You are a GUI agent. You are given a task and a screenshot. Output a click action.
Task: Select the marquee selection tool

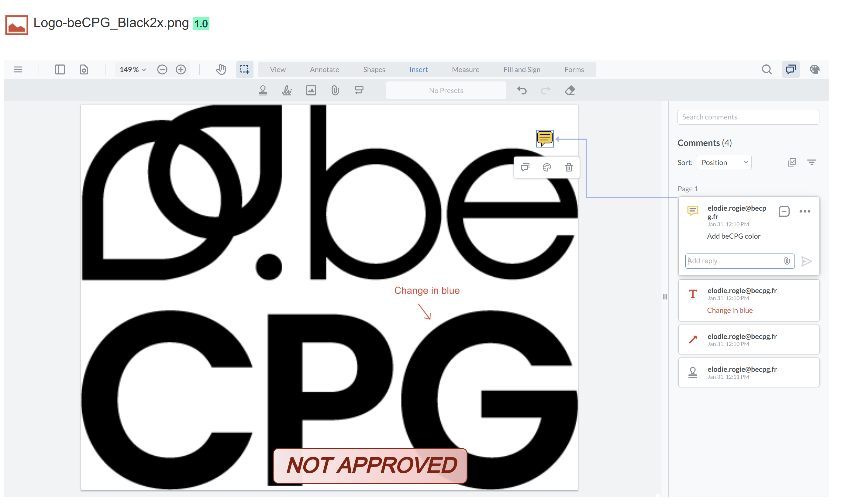coord(244,70)
